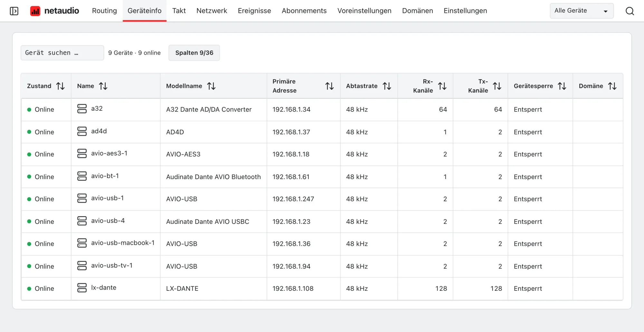
Task: Select the Voreinstellungen tab
Action: click(364, 11)
